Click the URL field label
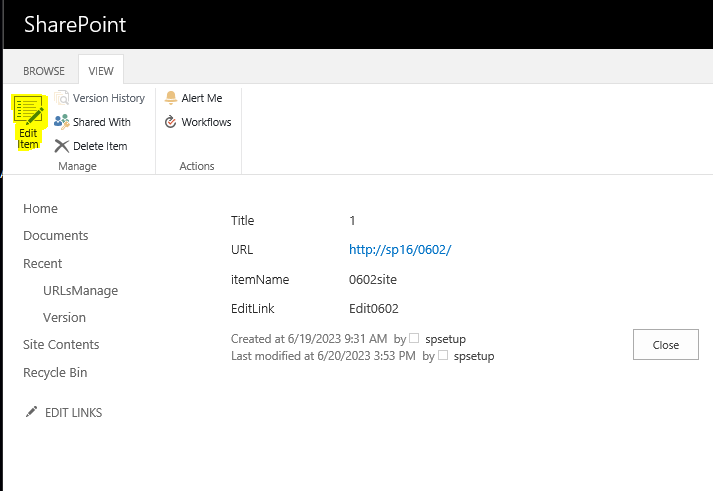 (x=242, y=250)
